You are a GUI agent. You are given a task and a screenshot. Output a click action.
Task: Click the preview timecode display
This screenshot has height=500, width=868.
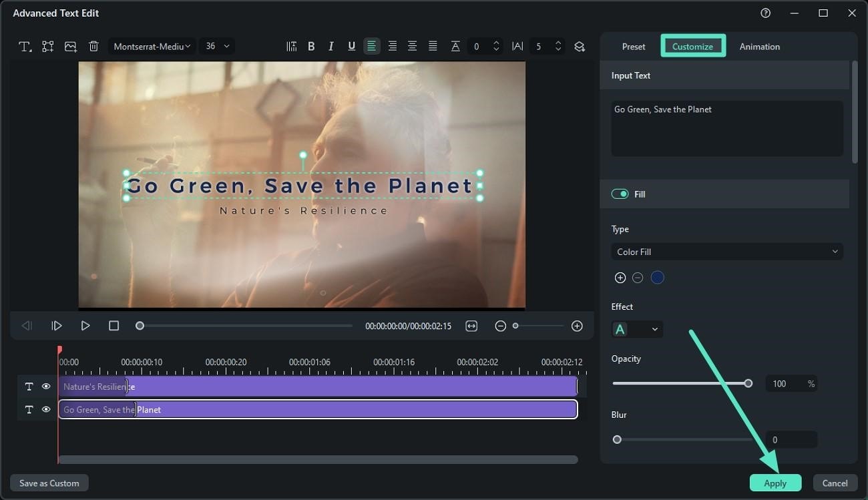408,326
